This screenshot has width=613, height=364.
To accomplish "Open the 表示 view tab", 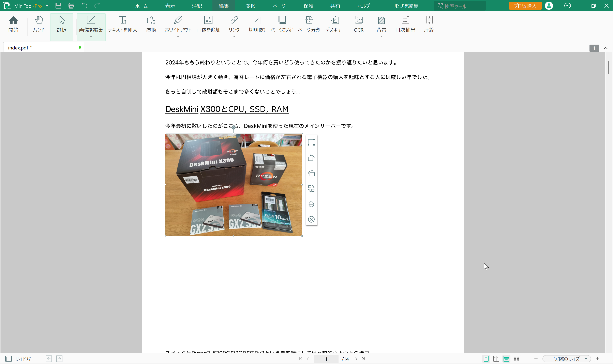I will pos(170,6).
